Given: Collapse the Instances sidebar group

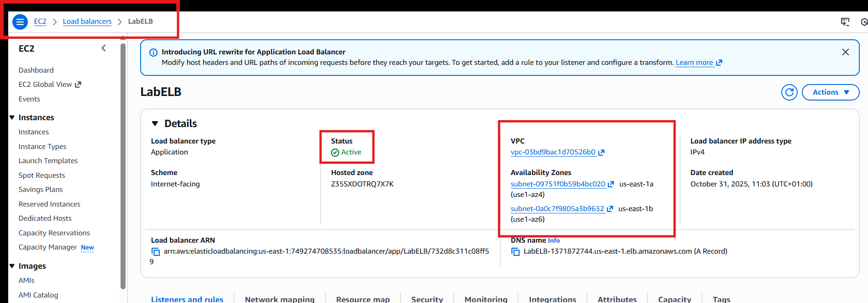Looking at the screenshot, I should 12,117.
